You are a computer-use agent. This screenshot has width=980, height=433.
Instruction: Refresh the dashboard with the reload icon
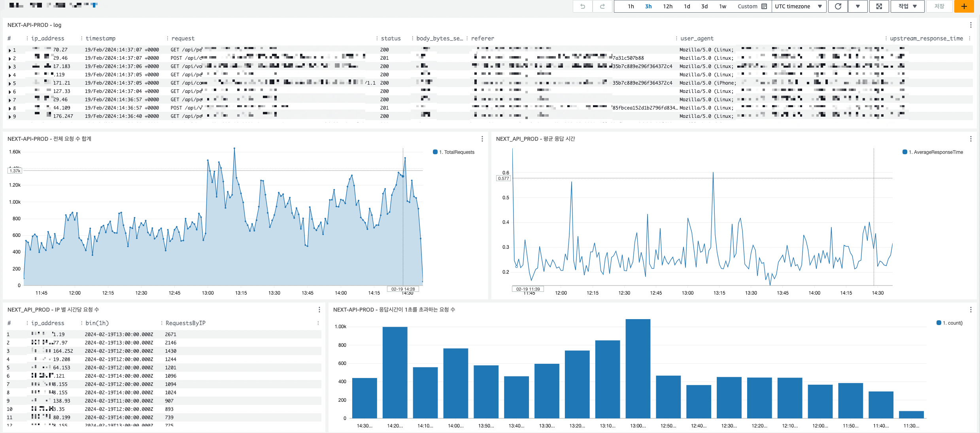838,6
